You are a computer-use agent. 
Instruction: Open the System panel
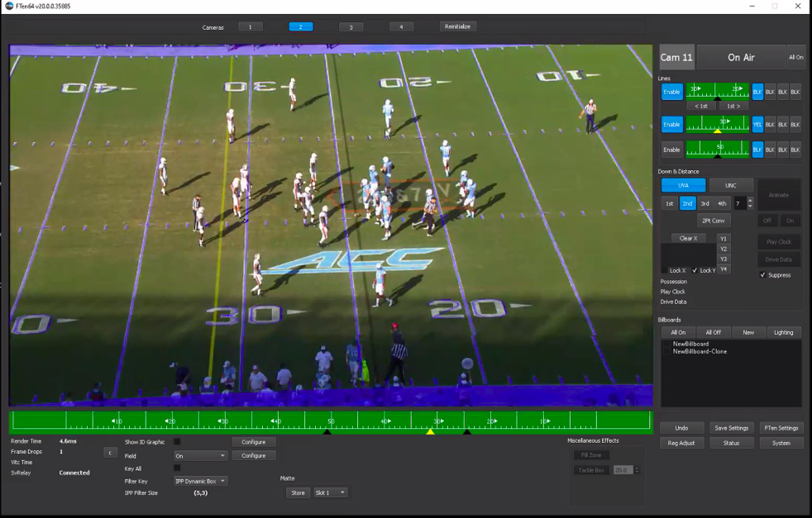tap(781, 443)
